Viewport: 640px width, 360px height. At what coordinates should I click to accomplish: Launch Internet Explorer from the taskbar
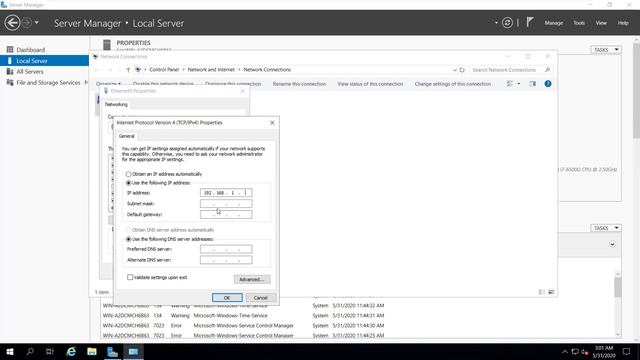point(71,352)
